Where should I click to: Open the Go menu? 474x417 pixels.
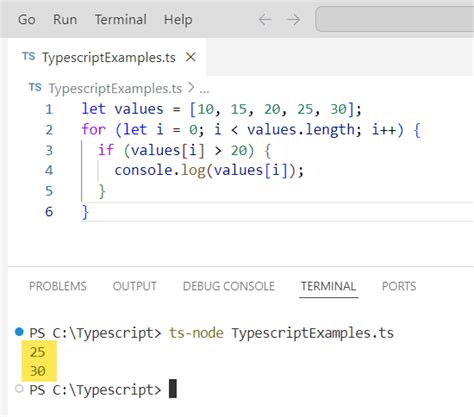coord(27,19)
